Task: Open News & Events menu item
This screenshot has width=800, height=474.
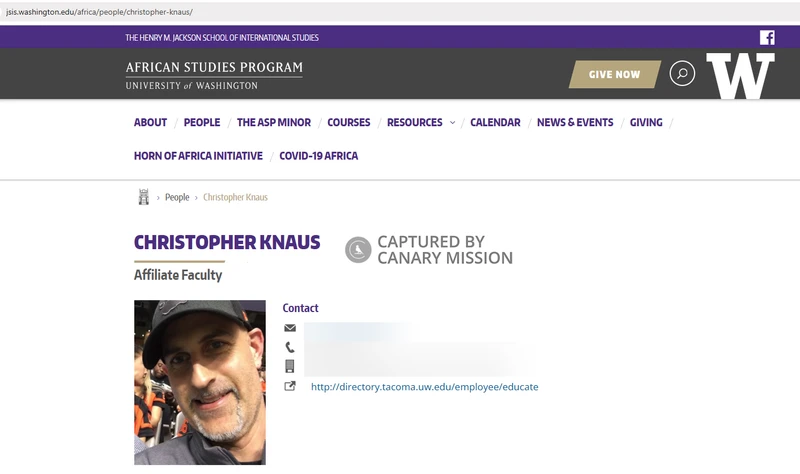Action: pos(575,122)
